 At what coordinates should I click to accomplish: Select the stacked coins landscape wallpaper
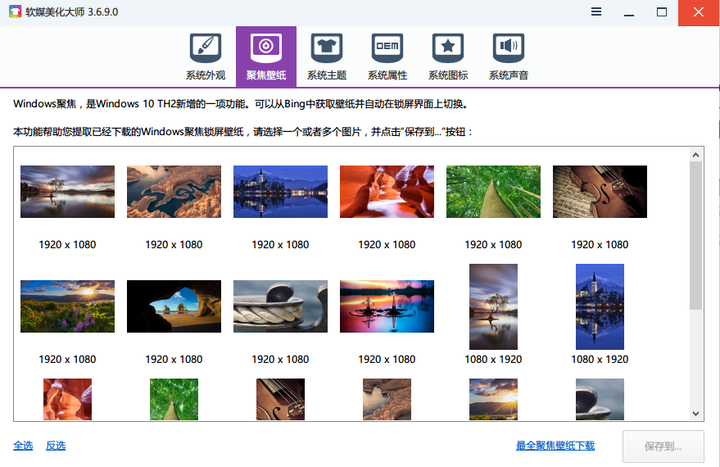tap(281, 306)
